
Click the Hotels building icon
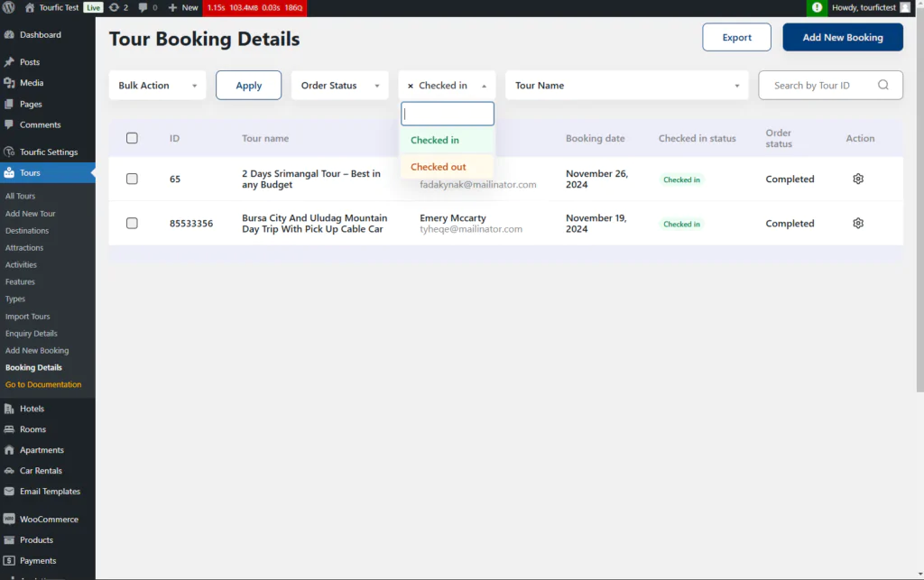click(x=9, y=409)
